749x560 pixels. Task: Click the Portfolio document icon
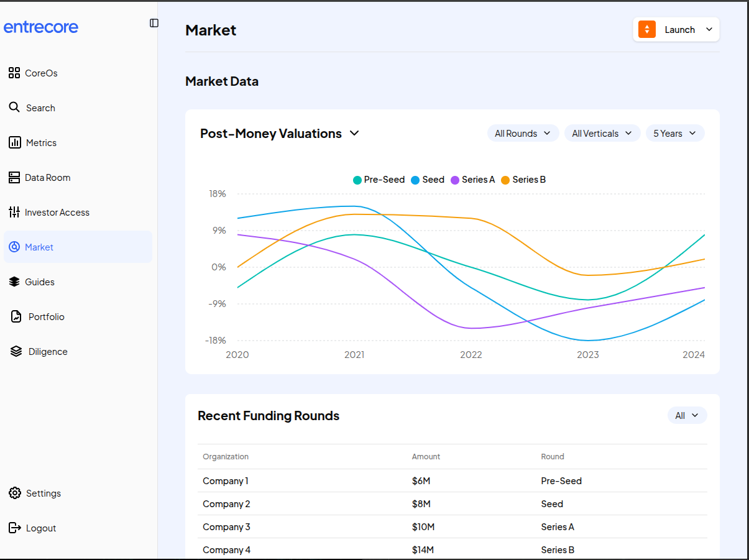16,317
